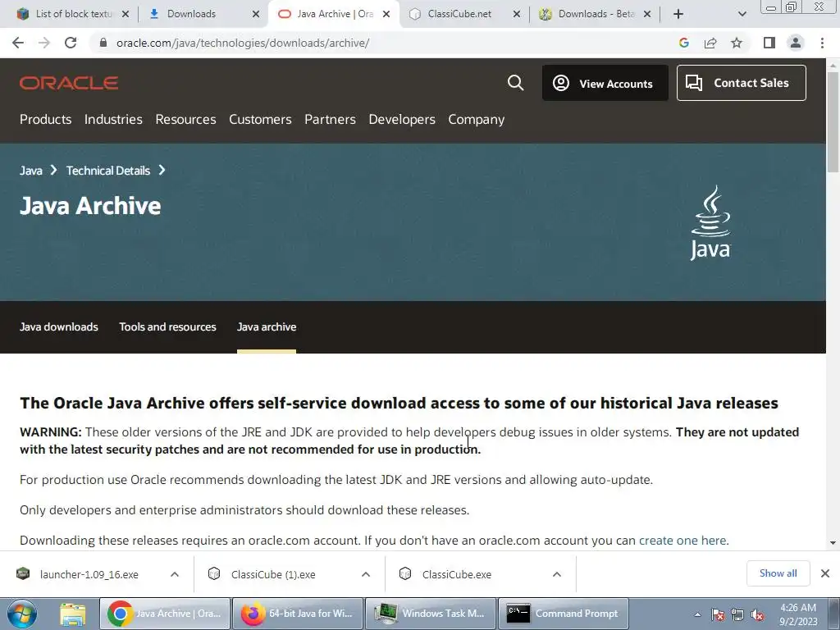Viewport: 840px width, 630px height.
Task: Go back to the previous page
Action: [18, 43]
